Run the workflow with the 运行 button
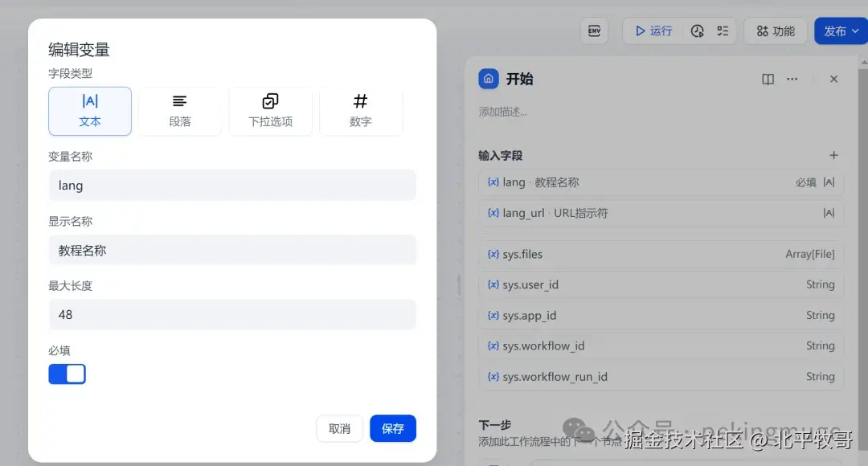Screen dimensions: 868x466 tap(653, 31)
